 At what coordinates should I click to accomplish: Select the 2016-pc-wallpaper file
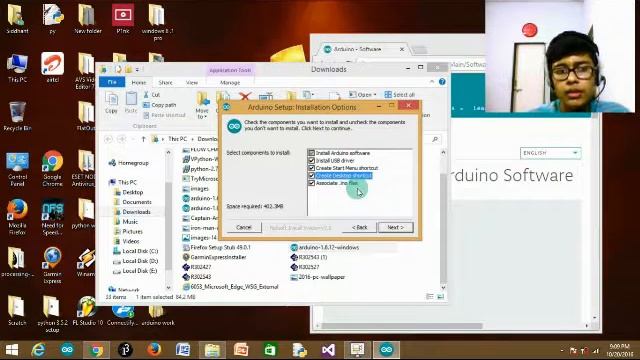tap(318, 277)
